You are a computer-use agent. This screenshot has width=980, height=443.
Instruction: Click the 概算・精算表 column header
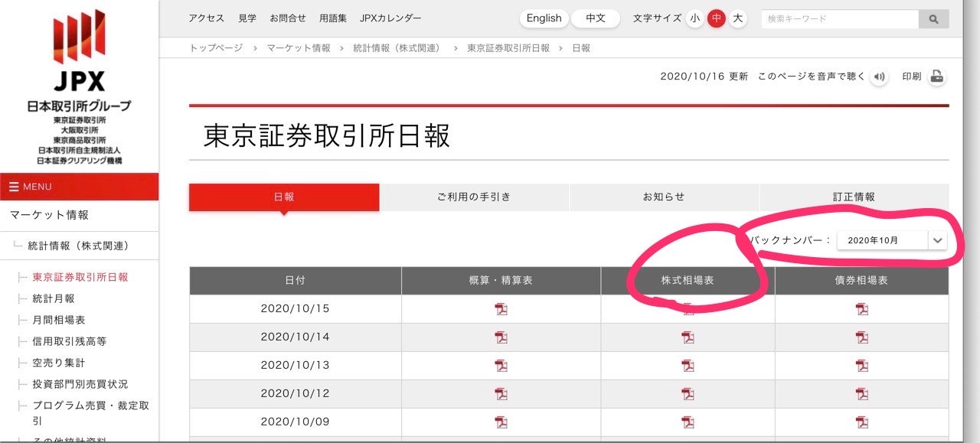[x=501, y=281]
